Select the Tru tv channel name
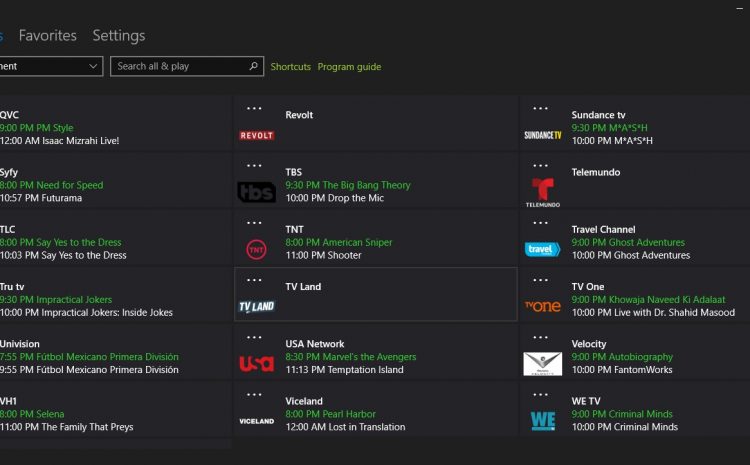The height and width of the screenshot is (465, 750). click(12, 287)
